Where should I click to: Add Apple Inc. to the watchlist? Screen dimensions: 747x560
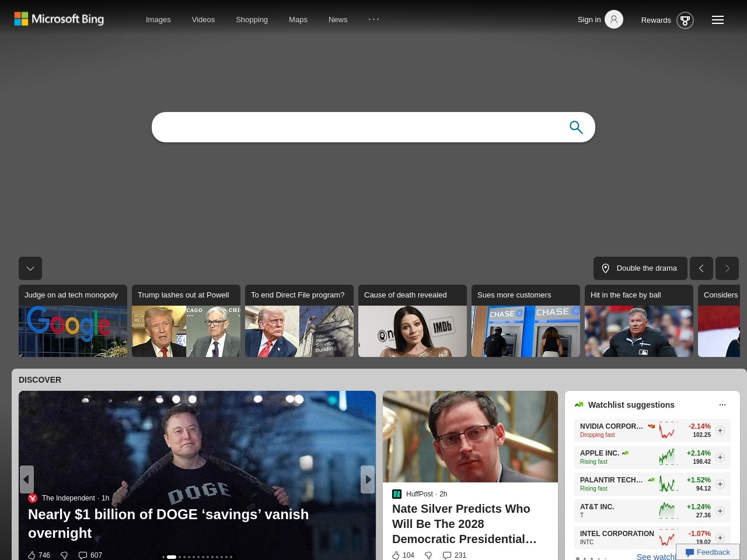click(x=720, y=457)
